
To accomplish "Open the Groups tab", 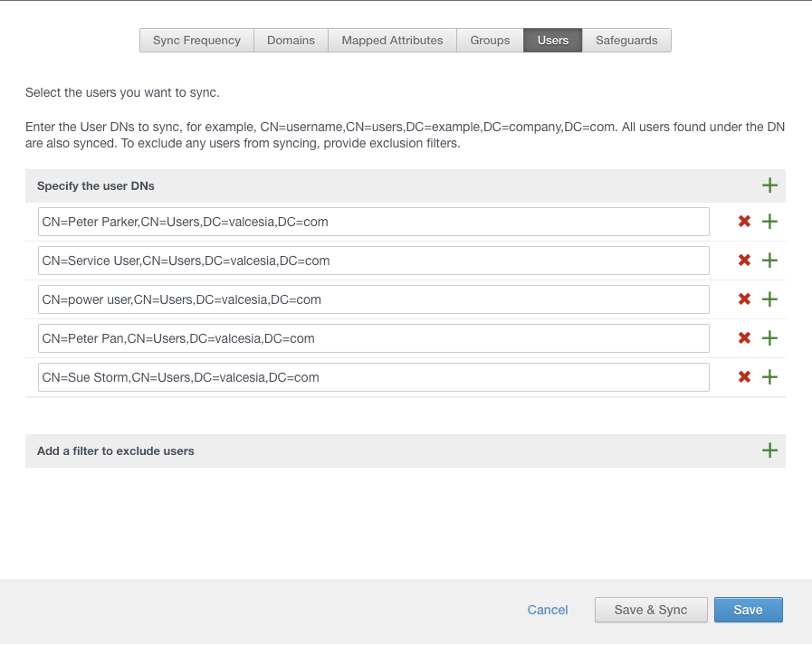I will click(x=490, y=41).
